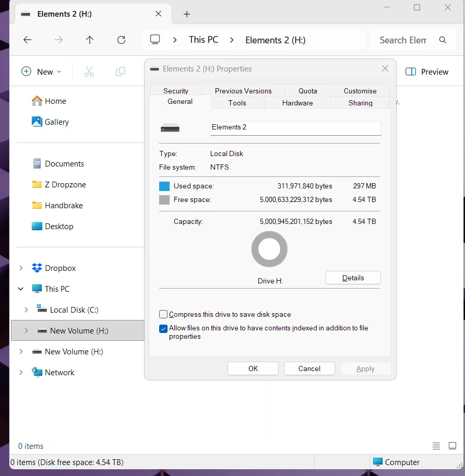Confirm with the OK button
This screenshot has height=476, width=465.
click(x=253, y=368)
